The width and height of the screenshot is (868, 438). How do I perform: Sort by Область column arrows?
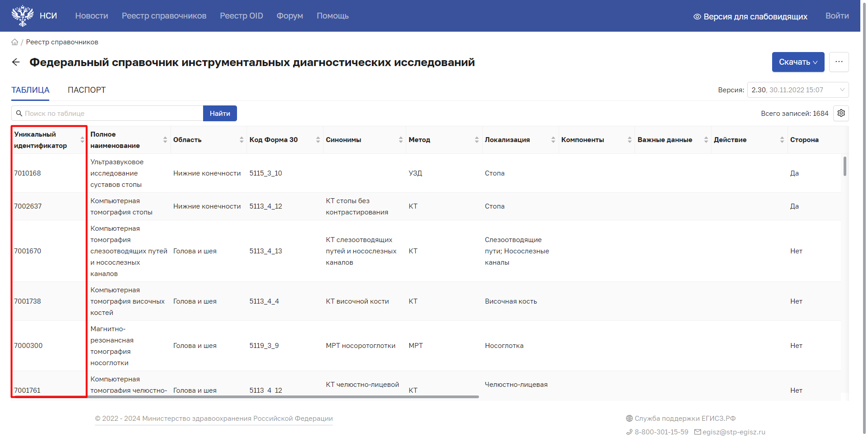242,140
